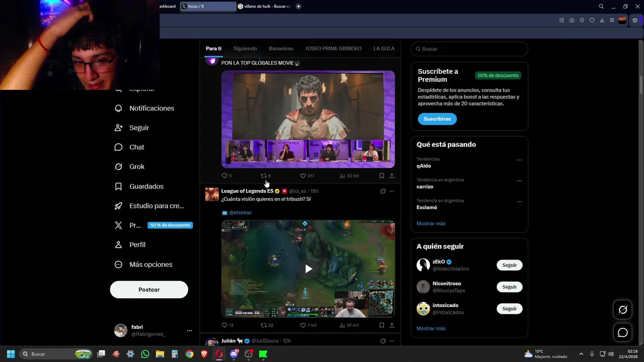Open browser downloads panel

[602, 20]
